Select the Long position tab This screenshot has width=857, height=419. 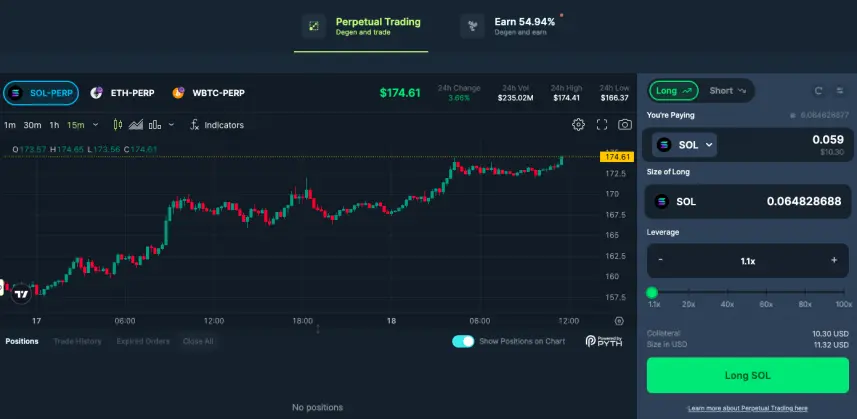coord(673,91)
